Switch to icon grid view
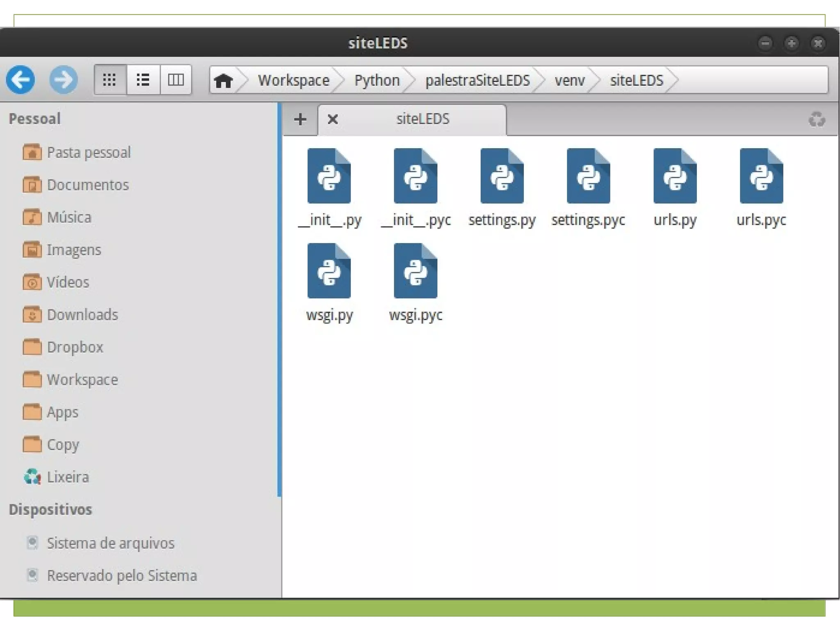 pos(110,80)
